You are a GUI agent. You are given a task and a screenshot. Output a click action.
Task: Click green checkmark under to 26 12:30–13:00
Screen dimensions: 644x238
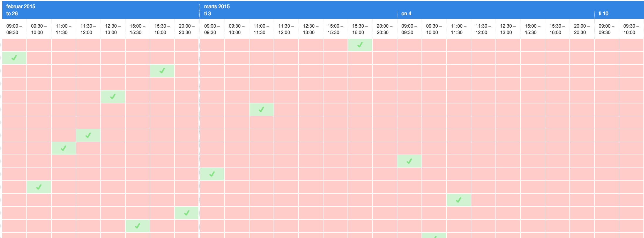tap(113, 97)
